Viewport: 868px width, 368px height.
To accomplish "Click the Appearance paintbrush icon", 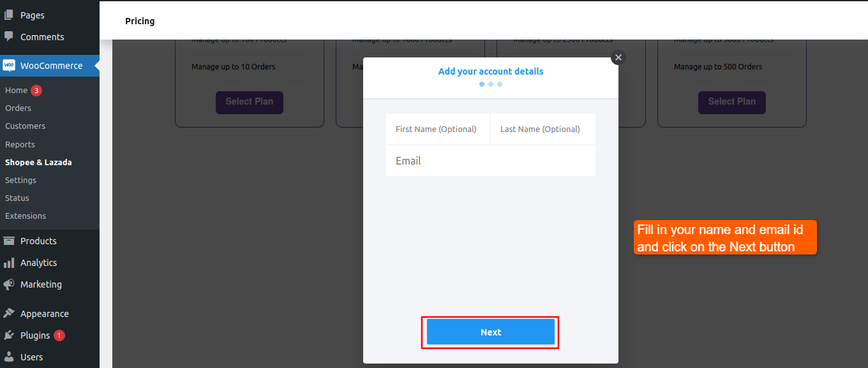I will (9, 313).
